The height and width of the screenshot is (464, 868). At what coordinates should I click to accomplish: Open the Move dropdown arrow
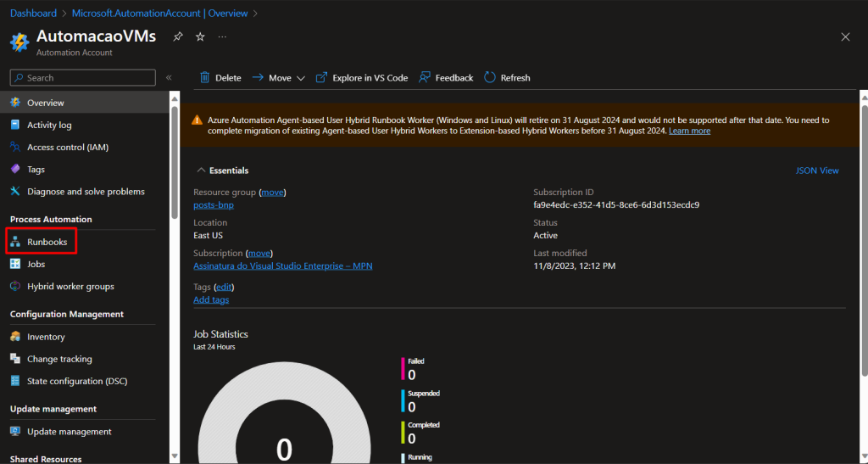coord(300,78)
